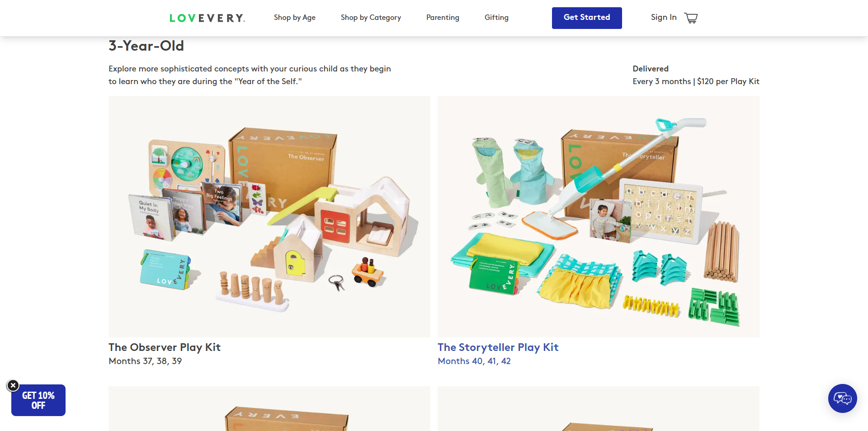Viewport: 868px width, 431px height.
Task: Click the GET 10% OFF banner
Action: point(38,400)
